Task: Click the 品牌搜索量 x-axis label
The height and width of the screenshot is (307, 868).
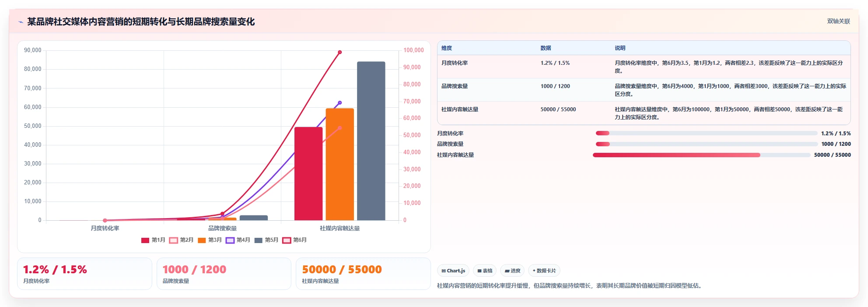Action: [x=222, y=228]
